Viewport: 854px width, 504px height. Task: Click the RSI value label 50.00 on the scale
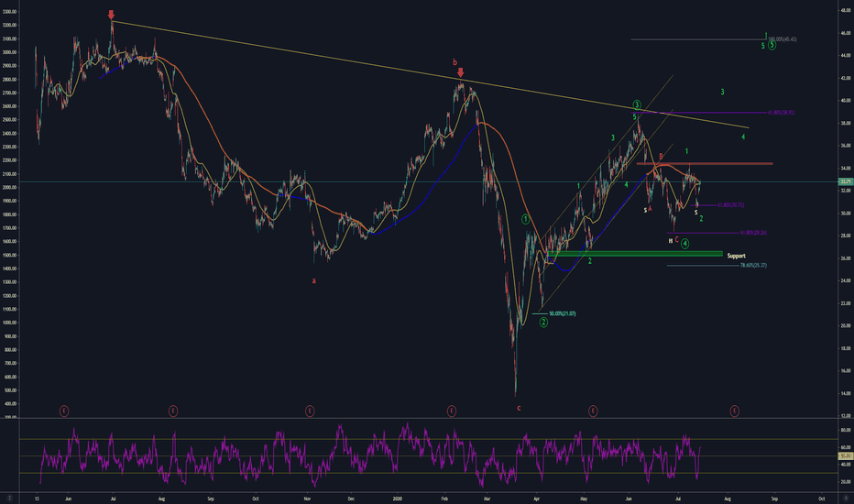click(845, 456)
